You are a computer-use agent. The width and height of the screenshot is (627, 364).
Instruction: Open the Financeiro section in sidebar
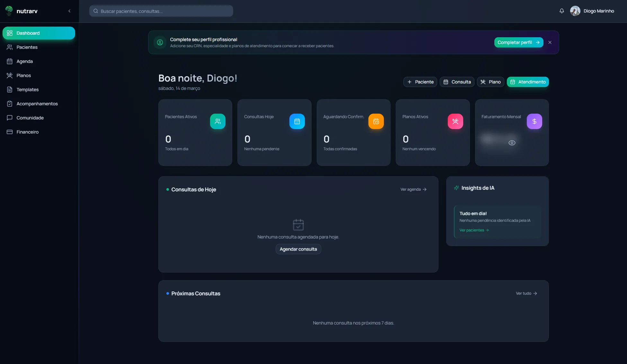coord(27,132)
